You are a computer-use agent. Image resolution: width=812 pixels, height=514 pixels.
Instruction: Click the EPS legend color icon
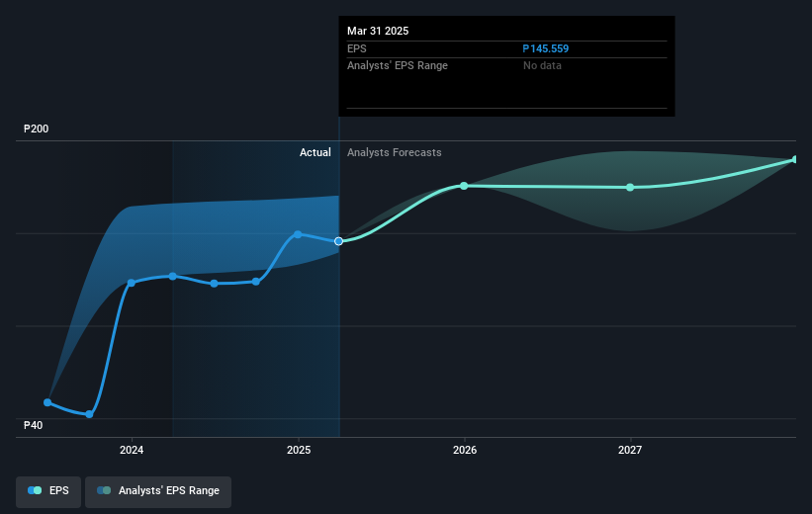coord(35,490)
